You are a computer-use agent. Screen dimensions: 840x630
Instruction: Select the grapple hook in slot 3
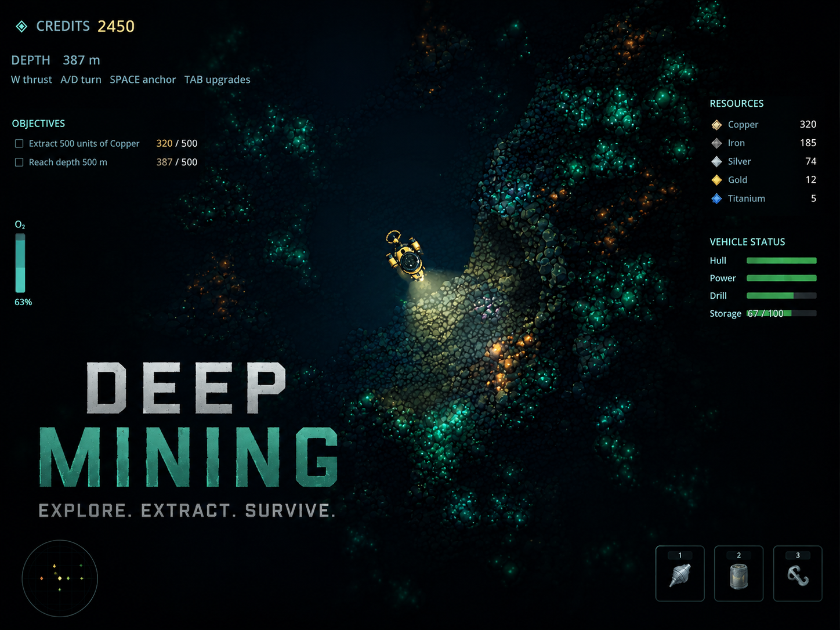[x=798, y=573]
